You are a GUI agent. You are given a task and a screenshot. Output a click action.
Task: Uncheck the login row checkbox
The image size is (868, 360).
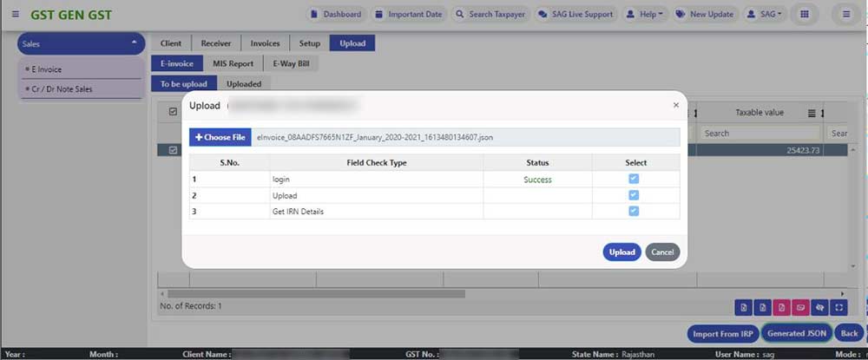click(x=634, y=179)
